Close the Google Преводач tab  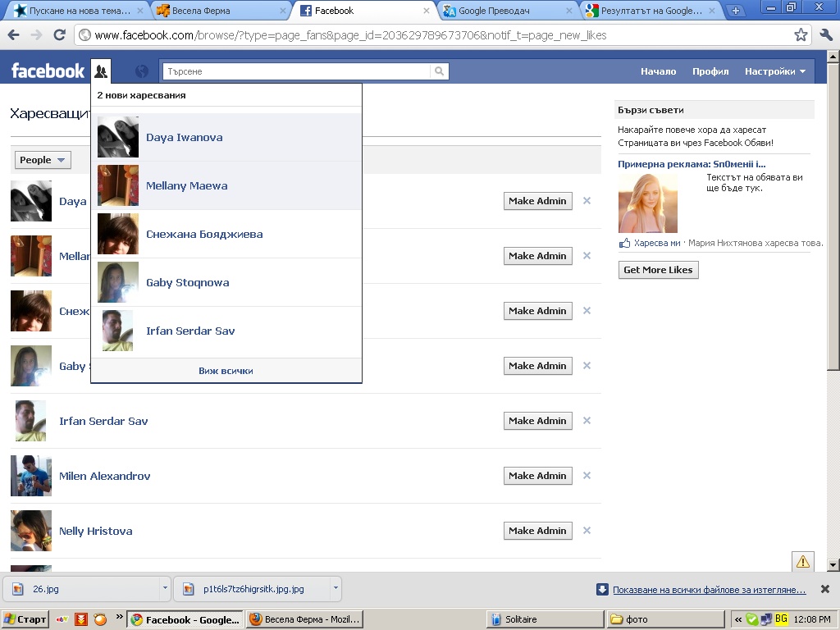pyautogui.click(x=569, y=11)
